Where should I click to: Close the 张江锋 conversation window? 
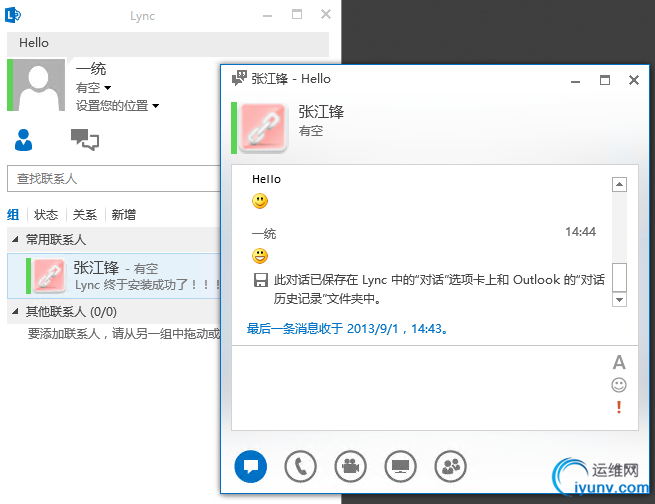click(x=634, y=80)
